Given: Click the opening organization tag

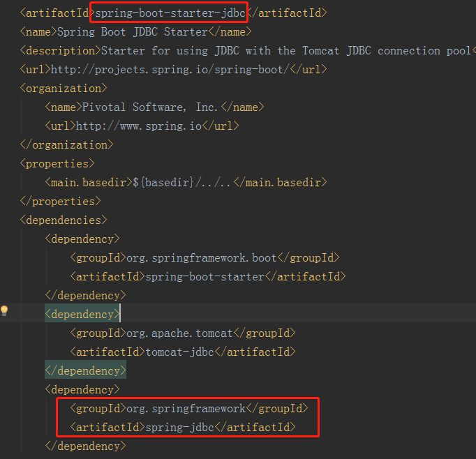Looking at the screenshot, I should (64, 89).
